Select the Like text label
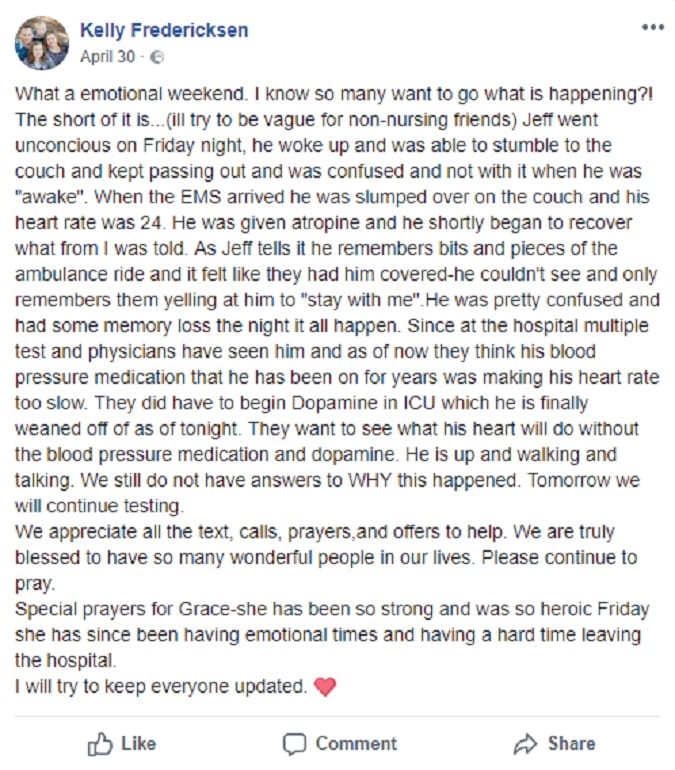Viewport: 675px width, 770px height. [138, 743]
